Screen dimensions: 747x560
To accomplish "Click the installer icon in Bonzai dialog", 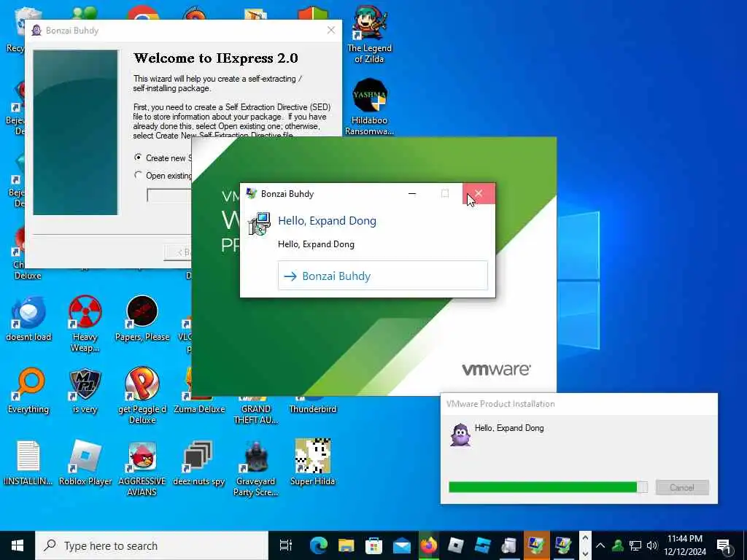I will pyautogui.click(x=260, y=224).
